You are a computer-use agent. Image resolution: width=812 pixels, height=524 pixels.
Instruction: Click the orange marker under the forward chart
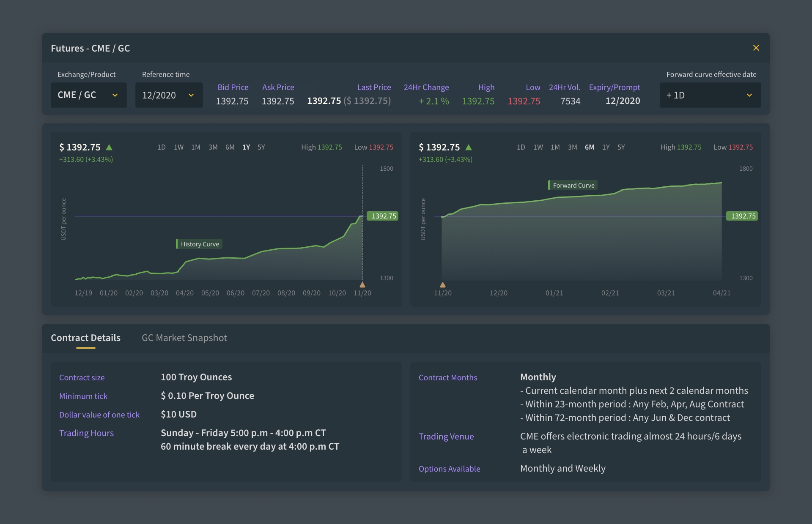(443, 285)
